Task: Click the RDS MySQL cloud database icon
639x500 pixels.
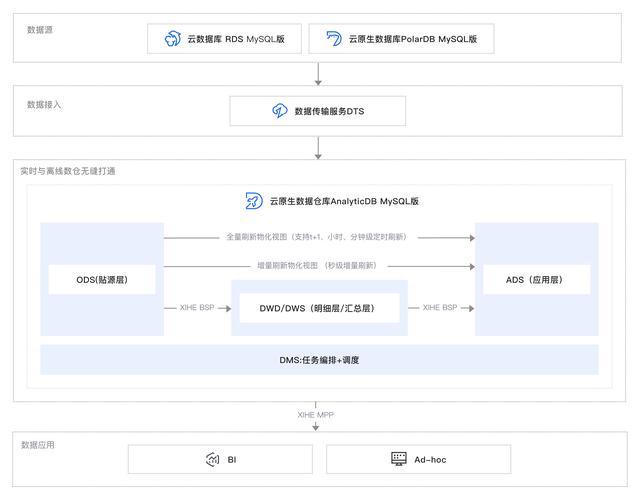Action: [x=173, y=39]
